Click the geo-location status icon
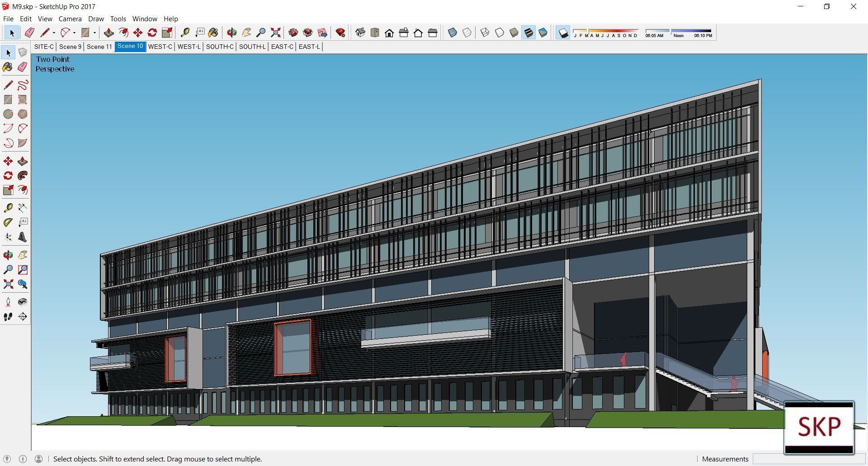868x466 pixels. click(7, 459)
